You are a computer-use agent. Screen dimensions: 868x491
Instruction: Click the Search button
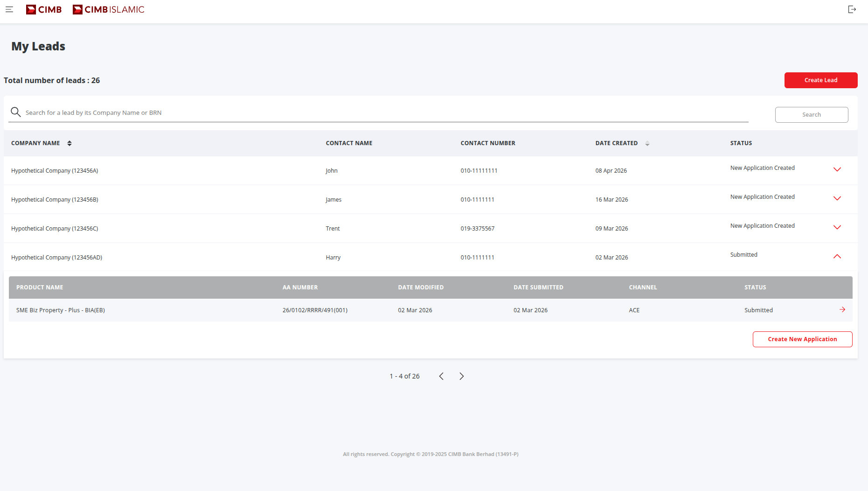812,115
